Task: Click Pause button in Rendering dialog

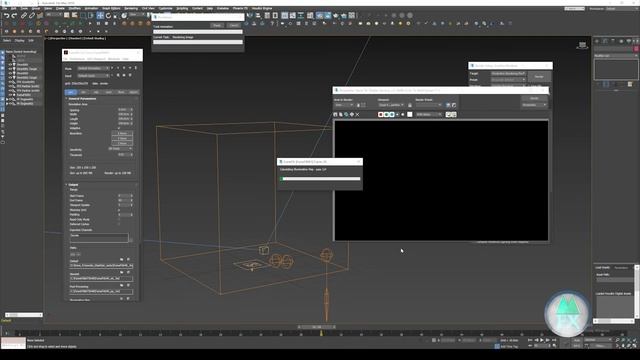Action: 217,26
